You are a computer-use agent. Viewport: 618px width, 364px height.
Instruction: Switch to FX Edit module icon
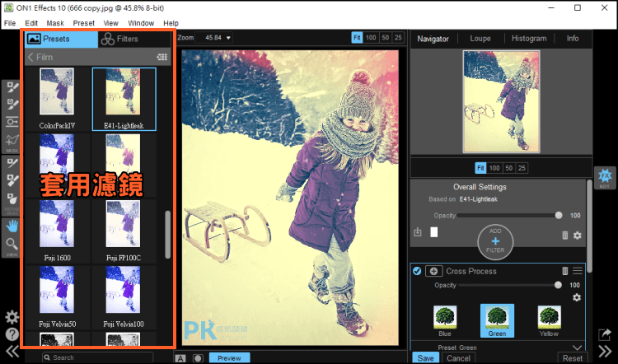(605, 178)
